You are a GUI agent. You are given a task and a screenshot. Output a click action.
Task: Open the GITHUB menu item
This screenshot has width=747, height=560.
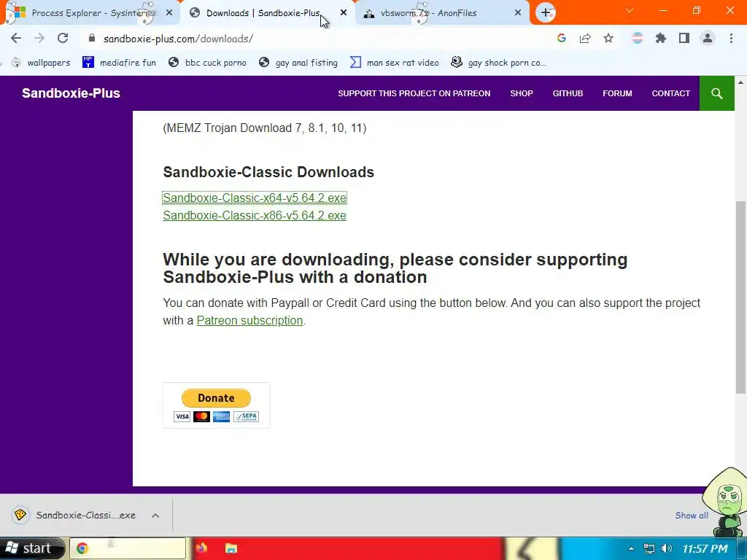point(568,93)
